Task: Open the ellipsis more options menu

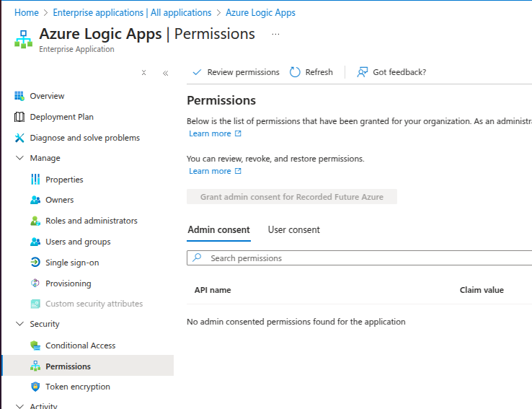Action: [x=275, y=35]
